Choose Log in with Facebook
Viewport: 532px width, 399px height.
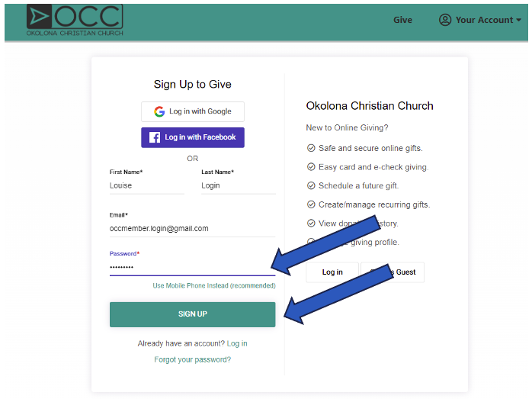pyautogui.click(x=193, y=137)
